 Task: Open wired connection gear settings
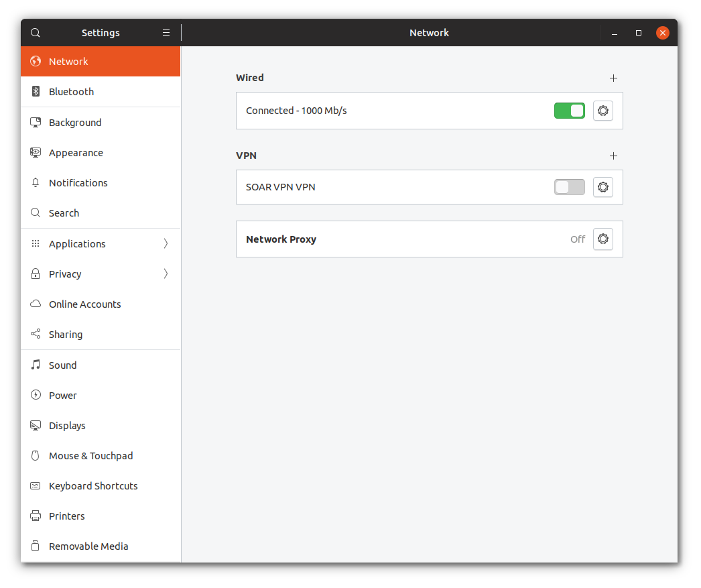coord(603,111)
